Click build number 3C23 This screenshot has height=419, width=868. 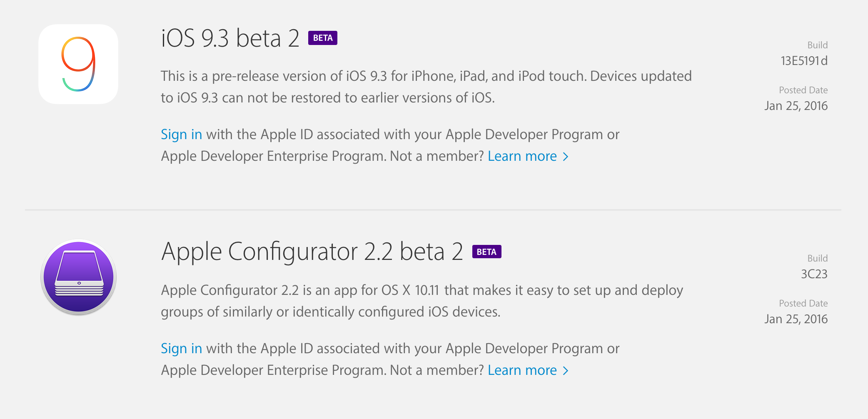[x=814, y=274]
